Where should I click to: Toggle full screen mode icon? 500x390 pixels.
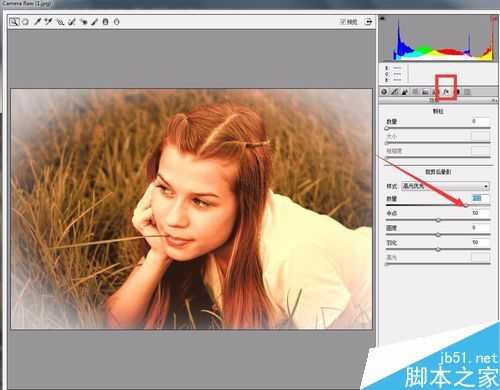pyautogui.click(x=368, y=22)
